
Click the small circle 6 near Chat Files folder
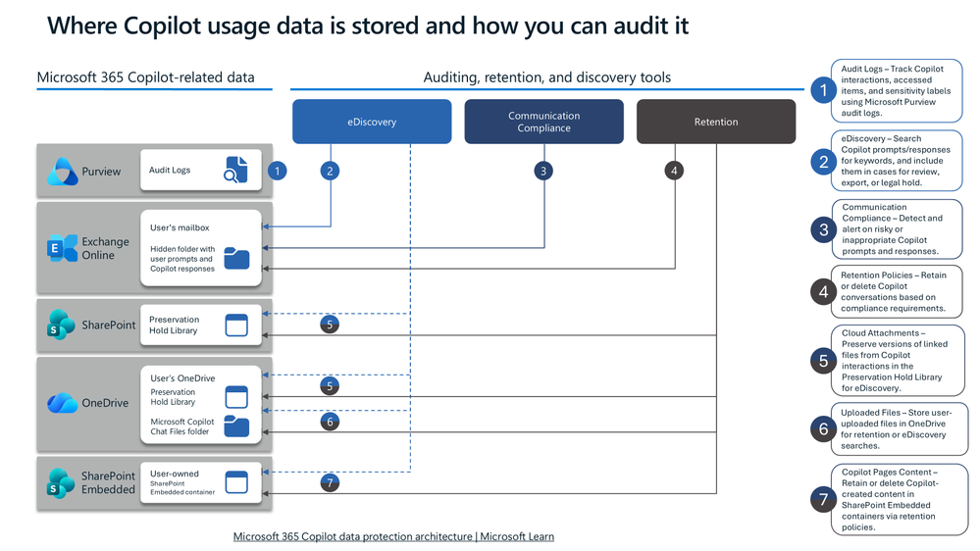tap(330, 422)
